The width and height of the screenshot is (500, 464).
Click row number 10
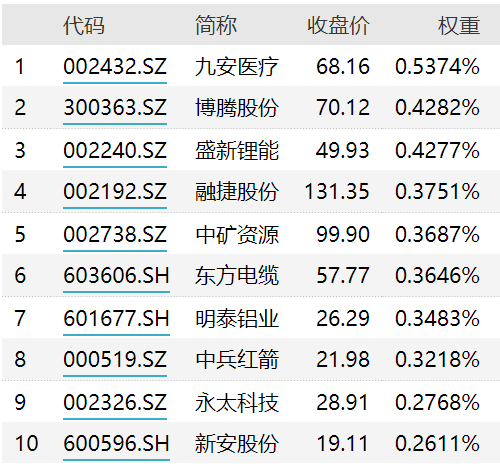click(26, 444)
